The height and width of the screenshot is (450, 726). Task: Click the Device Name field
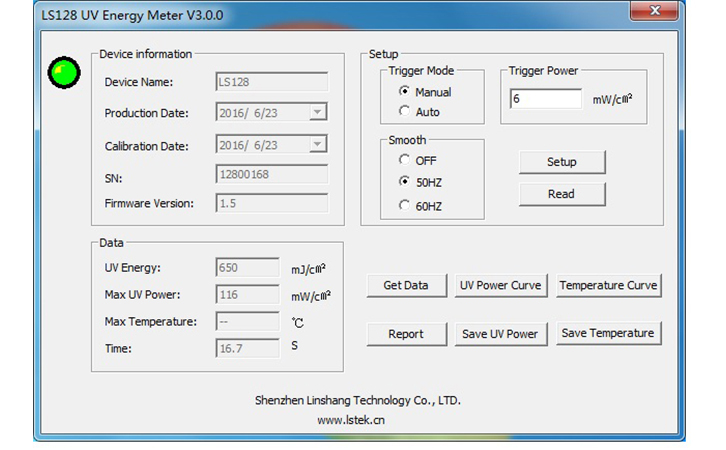point(272,82)
